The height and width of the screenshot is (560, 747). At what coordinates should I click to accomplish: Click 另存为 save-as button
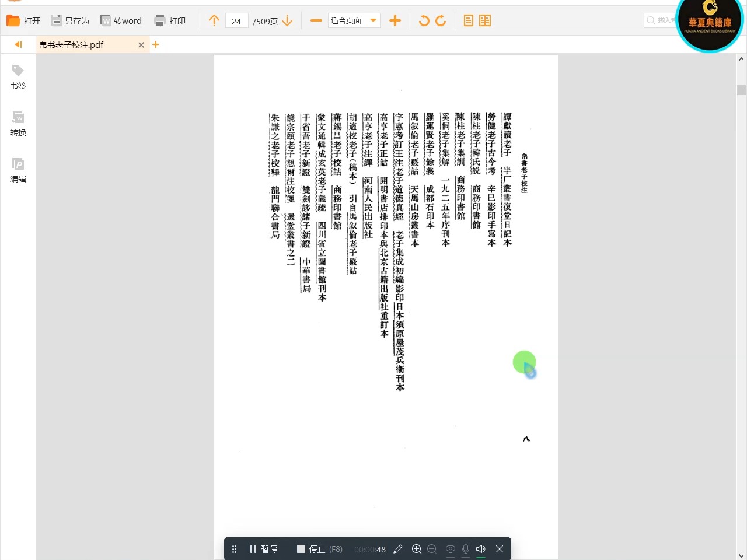70,21
